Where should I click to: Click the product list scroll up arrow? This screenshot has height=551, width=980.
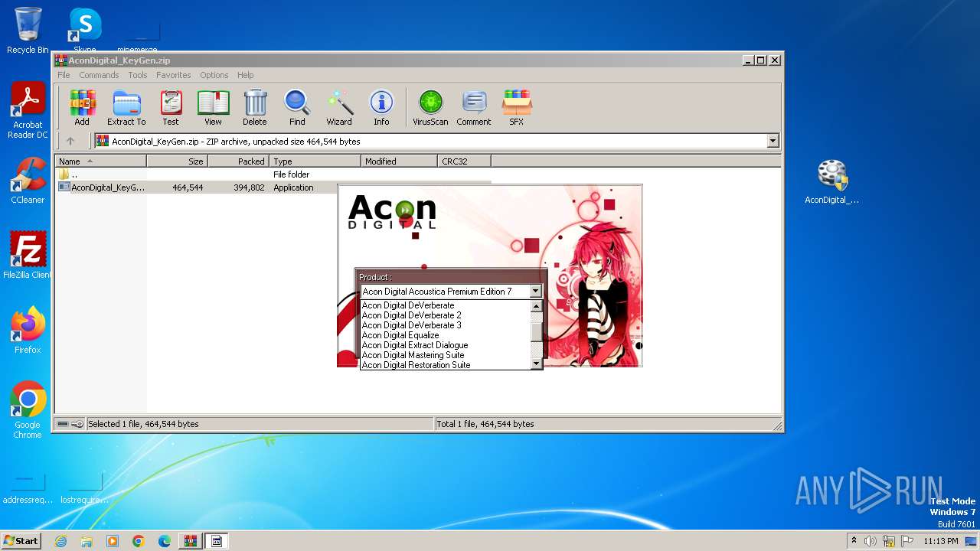coord(536,306)
